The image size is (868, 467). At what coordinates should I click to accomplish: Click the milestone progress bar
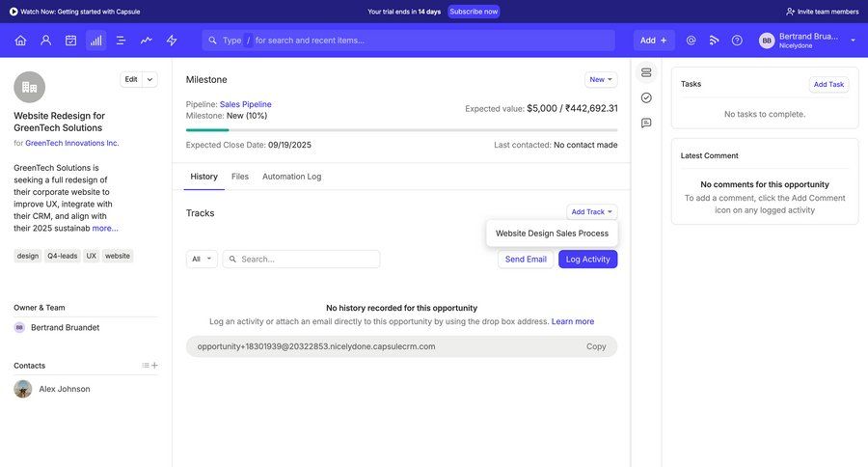tap(401, 130)
